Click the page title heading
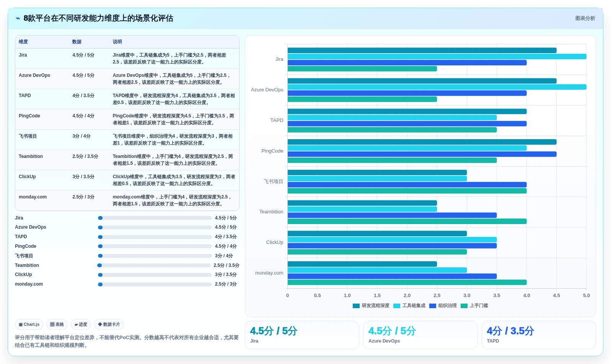 98,18
